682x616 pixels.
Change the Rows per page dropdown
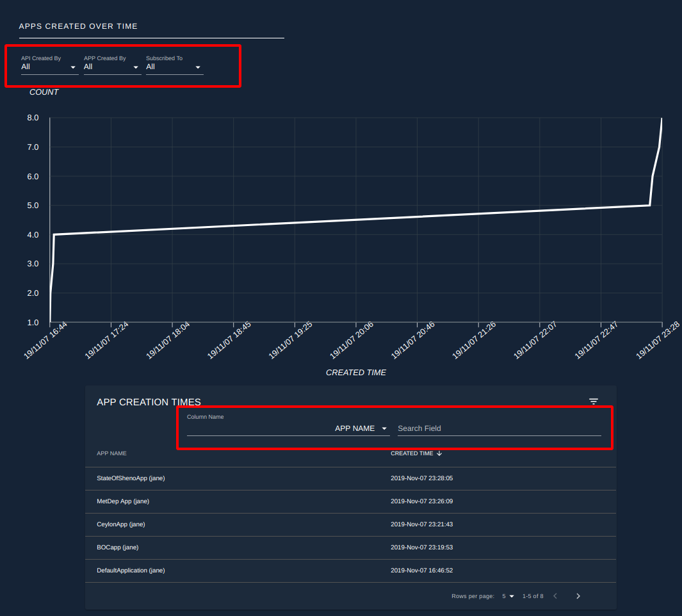click(x=508, y=596)
